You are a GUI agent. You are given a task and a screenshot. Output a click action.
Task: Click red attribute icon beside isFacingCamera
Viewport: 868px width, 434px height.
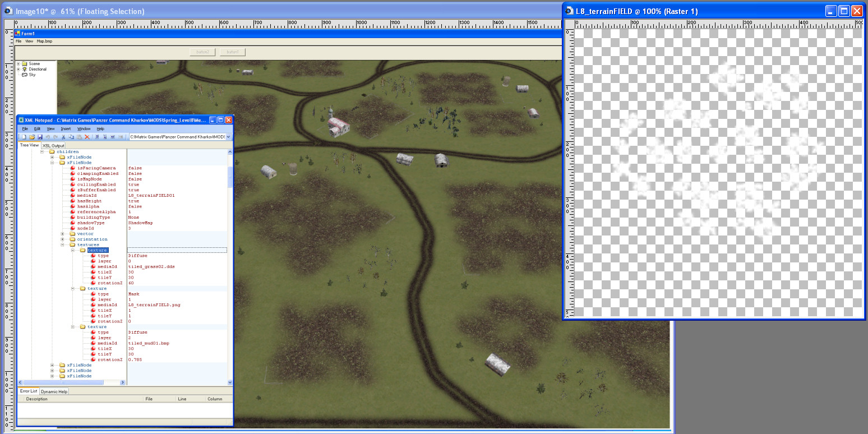coord(72,168)
